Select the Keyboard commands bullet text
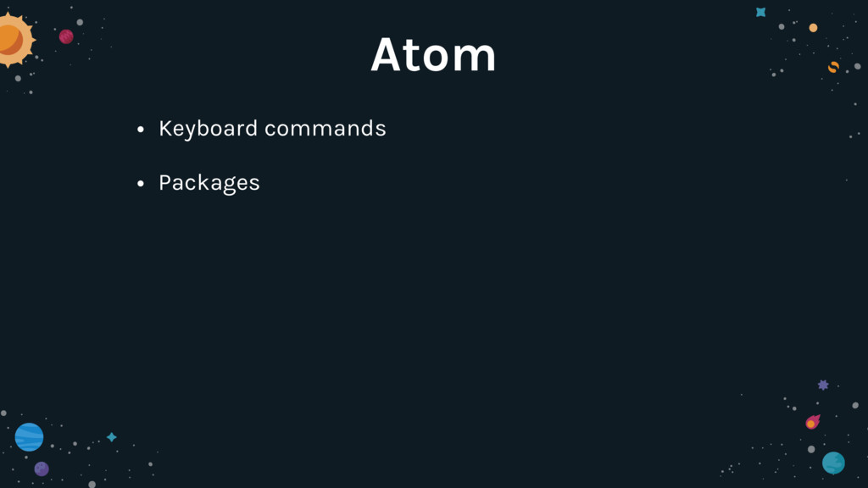The image size is (868, 488). [x=272, y=129]
